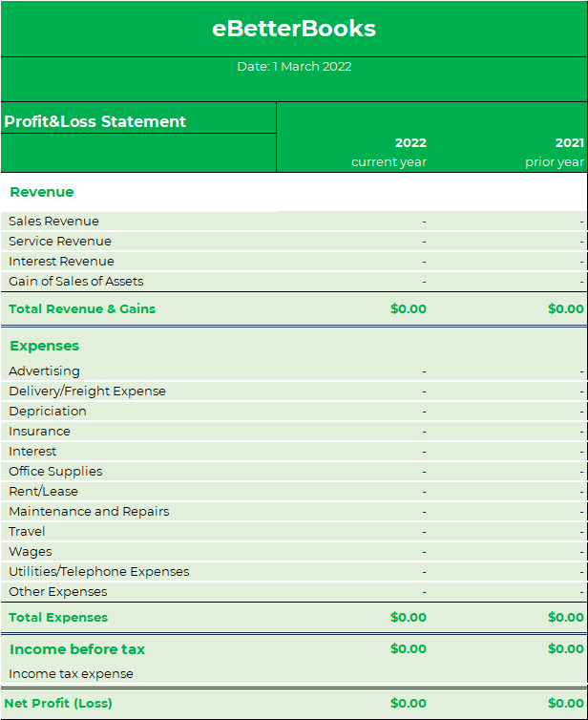Viewport: 588px width, 720px height.
Task: Click the Office Supplies label
Action: [x=55, y=472]
